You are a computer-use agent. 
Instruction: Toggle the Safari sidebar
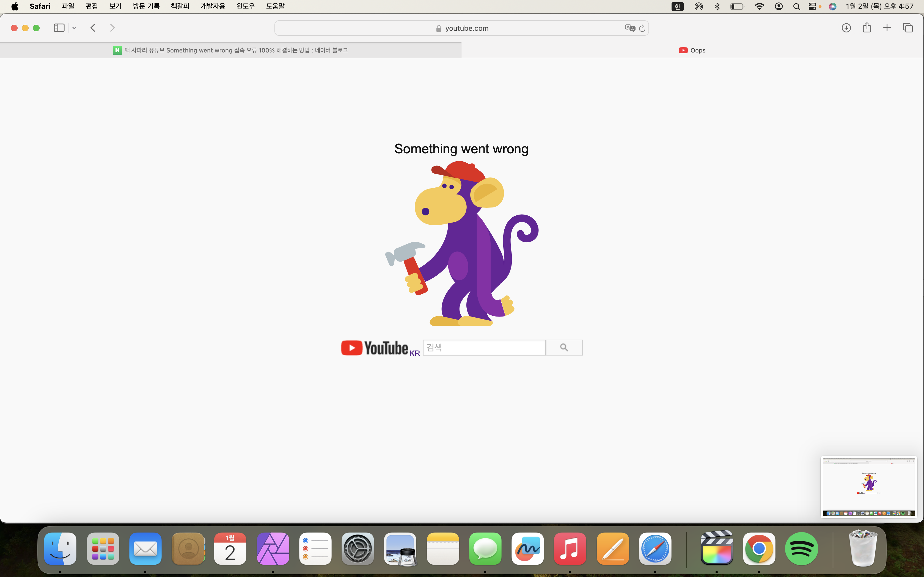(59, 28)
